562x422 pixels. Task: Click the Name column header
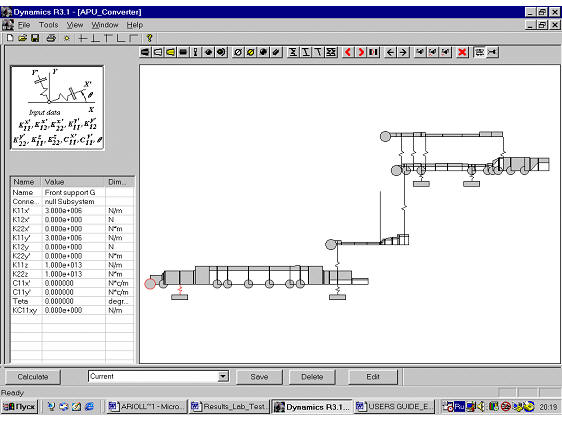coord(26,182)
